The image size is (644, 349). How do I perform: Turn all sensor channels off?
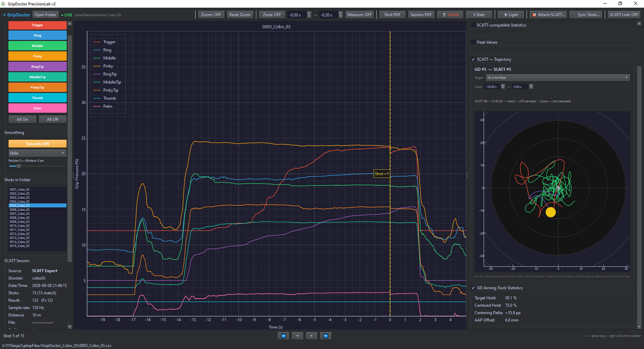coord(53,120)
